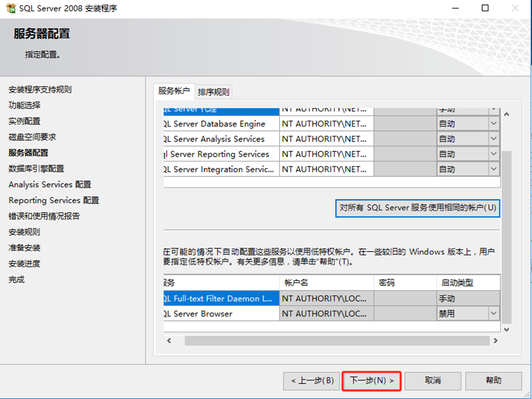This screenshot has width=532, height=399.
Task: Click account name cell for SQL Server Browser
Action: pos(327,314)
